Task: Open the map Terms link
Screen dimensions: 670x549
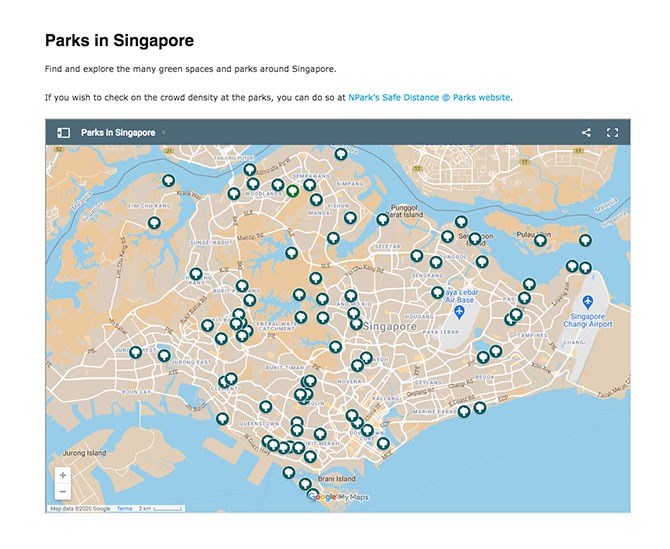Action: point(124,508)
